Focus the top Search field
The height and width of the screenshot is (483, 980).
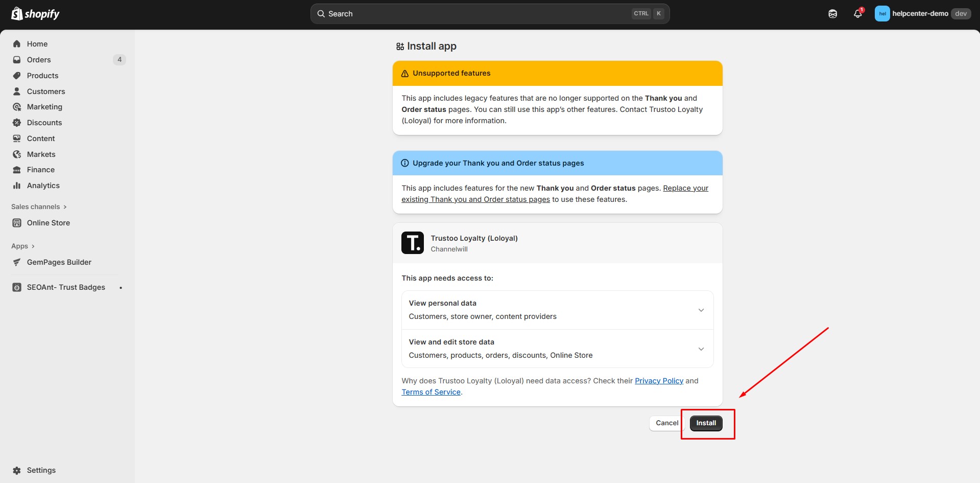(475, 14)
